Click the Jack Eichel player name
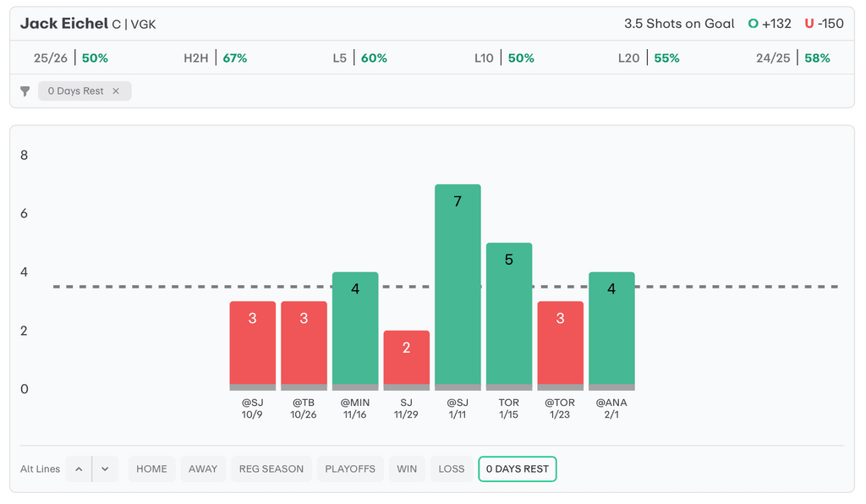Screen dimensions: 866x504 pos(64,24)
